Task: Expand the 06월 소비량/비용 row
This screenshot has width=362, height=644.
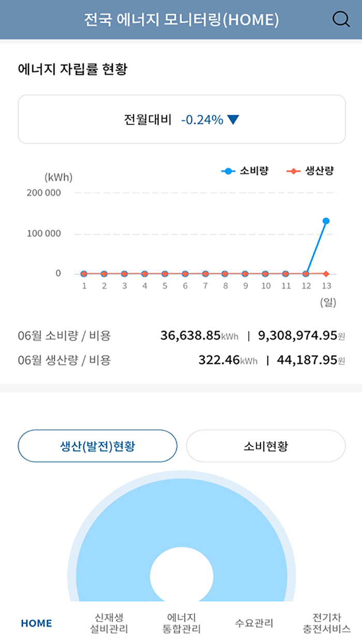Action: (x=181, y=335)
